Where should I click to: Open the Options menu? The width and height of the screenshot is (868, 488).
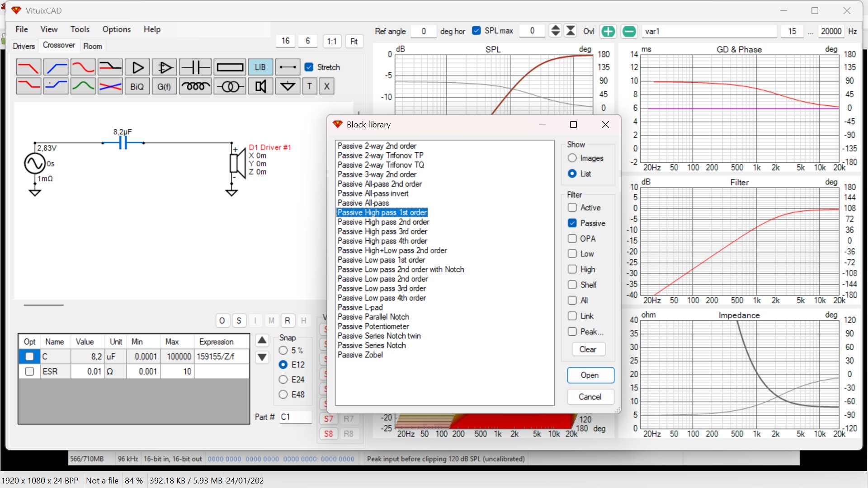117,29
